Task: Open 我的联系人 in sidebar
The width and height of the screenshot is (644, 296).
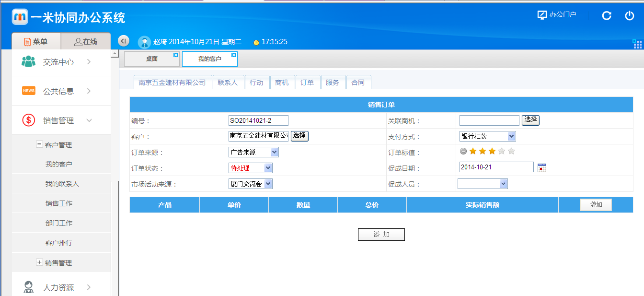Action: pos(62,184)
